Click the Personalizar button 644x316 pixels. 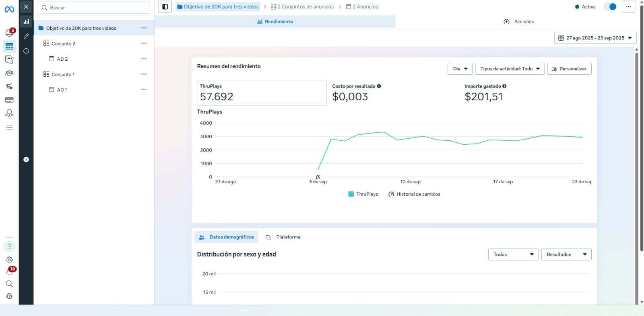[569, 69]
